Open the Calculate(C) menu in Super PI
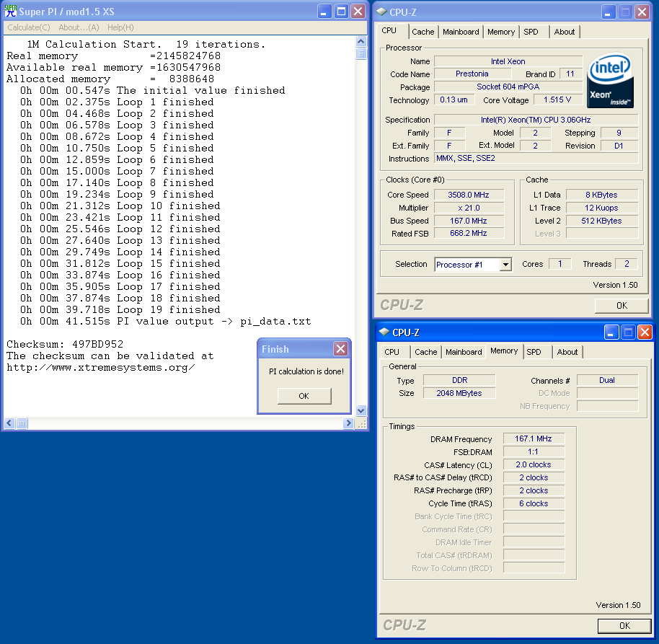 pos(29,27)
